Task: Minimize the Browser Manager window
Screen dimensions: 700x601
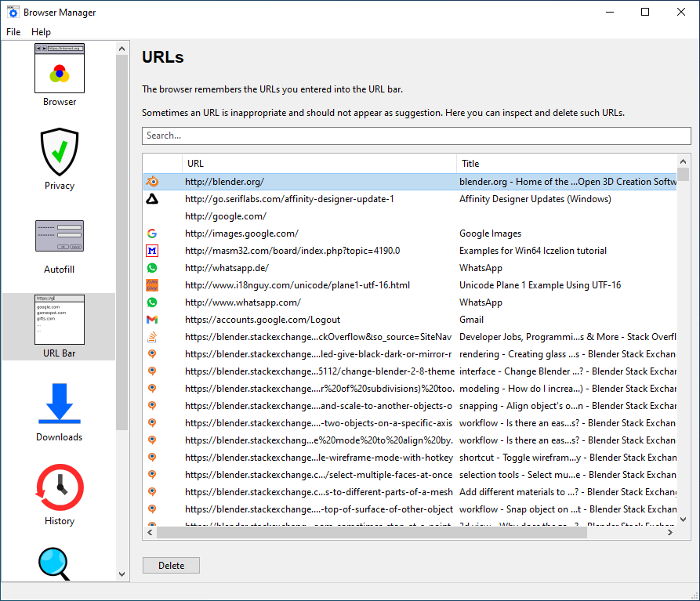Action: tap(610, 12)
